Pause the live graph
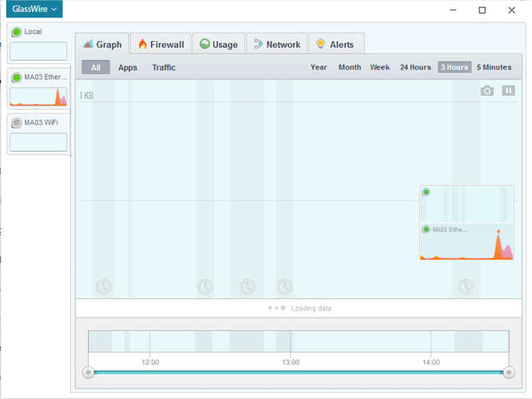This screenshot has width=532, height=399. coord(509,91)
